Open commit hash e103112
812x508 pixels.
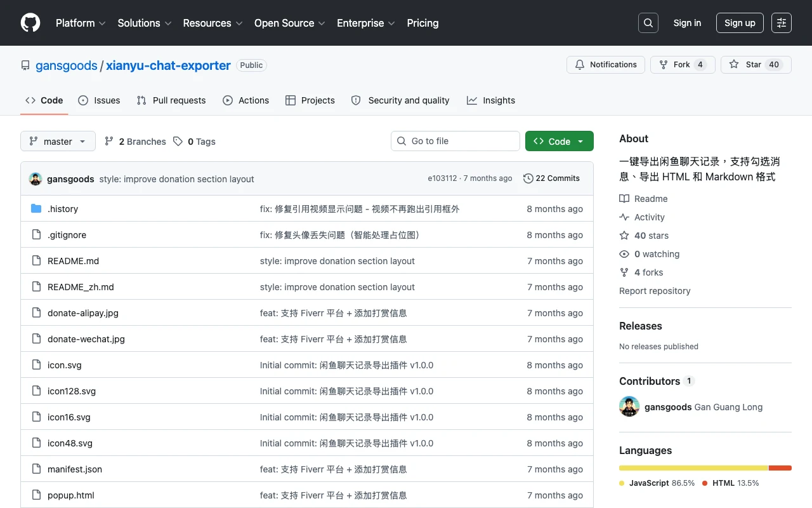(x=442, y=178)
